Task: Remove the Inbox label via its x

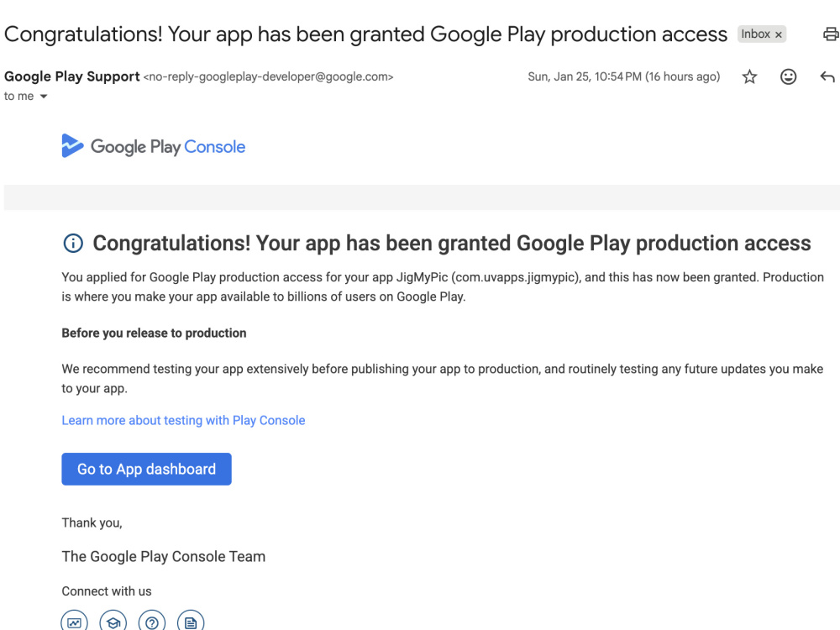Action: (779, 34)
